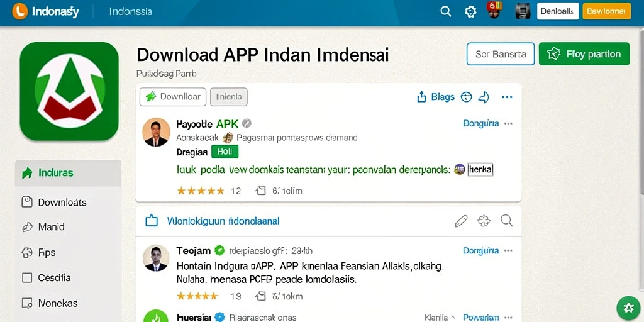Click the verified badge beside Payootle APK
The width and height of the screenshot is (644, 322).
pos(247,124)
